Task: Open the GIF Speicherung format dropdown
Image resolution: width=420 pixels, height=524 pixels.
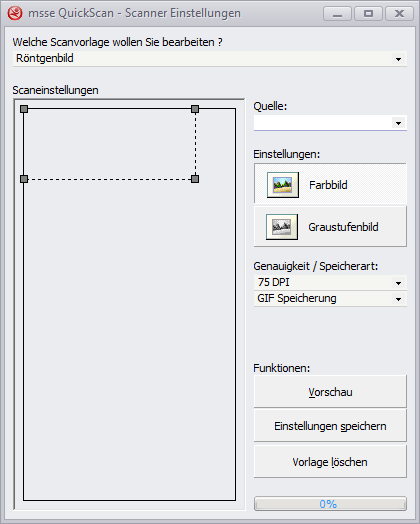Action: [x=330, y=298]
